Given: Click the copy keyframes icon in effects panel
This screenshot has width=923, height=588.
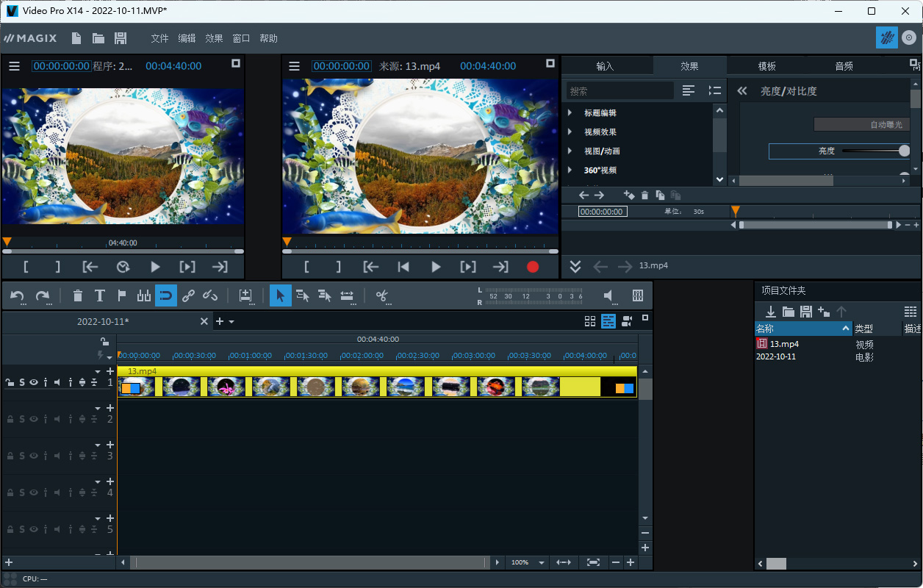Looking at the screenshot, I should [x=660, y=195].
